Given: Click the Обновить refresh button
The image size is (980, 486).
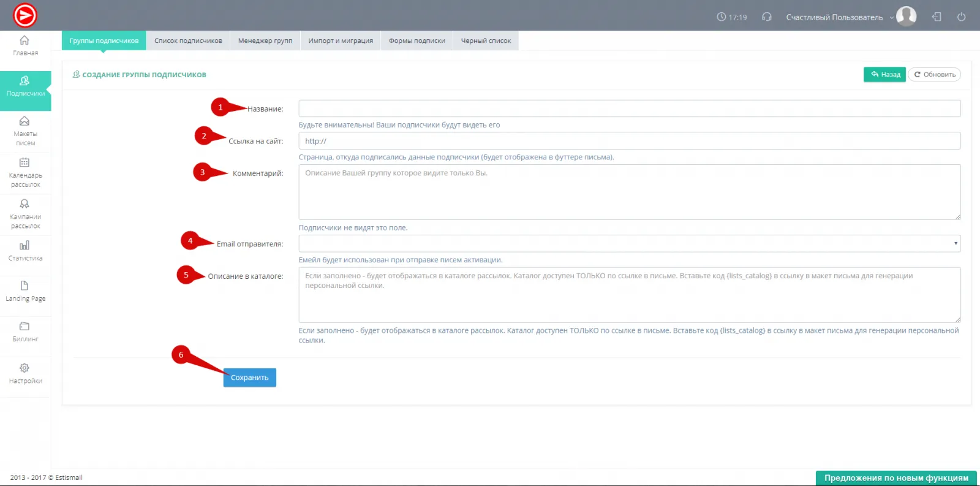Looking at the screenshot, I should [934, 74].
